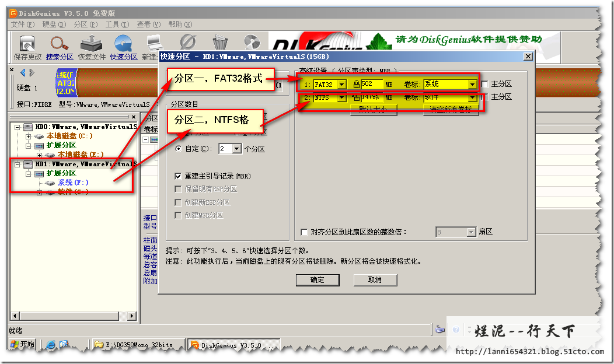The height and width of the screenshot is (364, 614).
Task: Toggle 重建主引导记录(MBR) checkbox
Action: click(x=178, y=176)
